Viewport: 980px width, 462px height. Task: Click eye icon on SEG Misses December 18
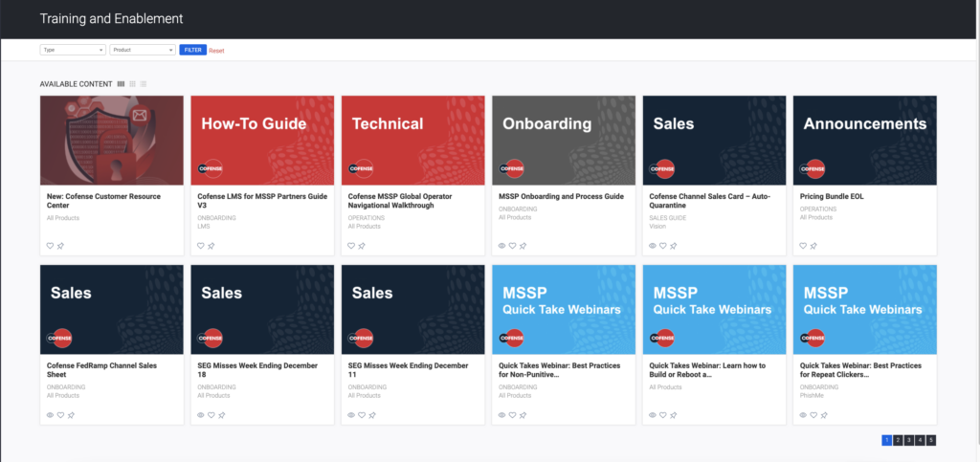(x=201, y=415)
